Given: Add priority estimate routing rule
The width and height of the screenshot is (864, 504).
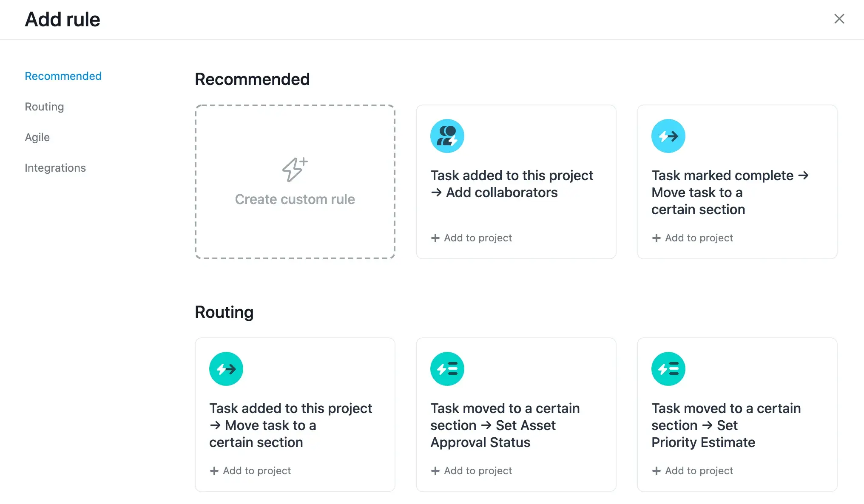Looking at the screenshot, I should 693,470.
